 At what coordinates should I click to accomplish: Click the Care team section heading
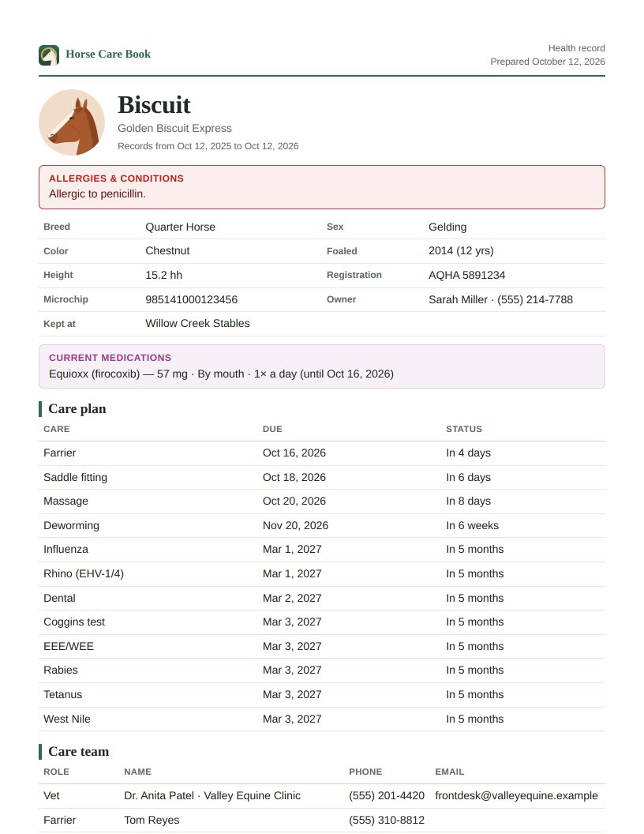point(79,752)
